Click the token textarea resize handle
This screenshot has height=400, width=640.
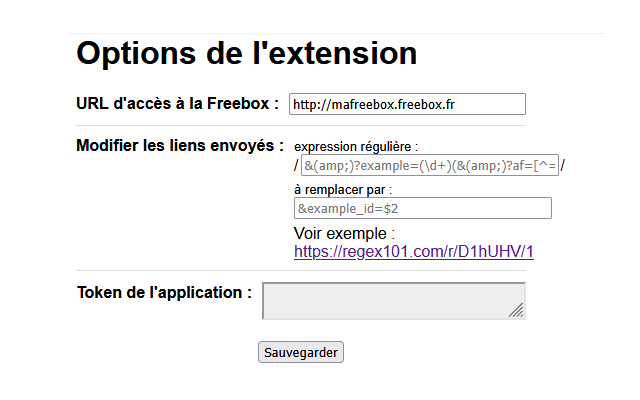pyautogui.click(x=517, y=310)
